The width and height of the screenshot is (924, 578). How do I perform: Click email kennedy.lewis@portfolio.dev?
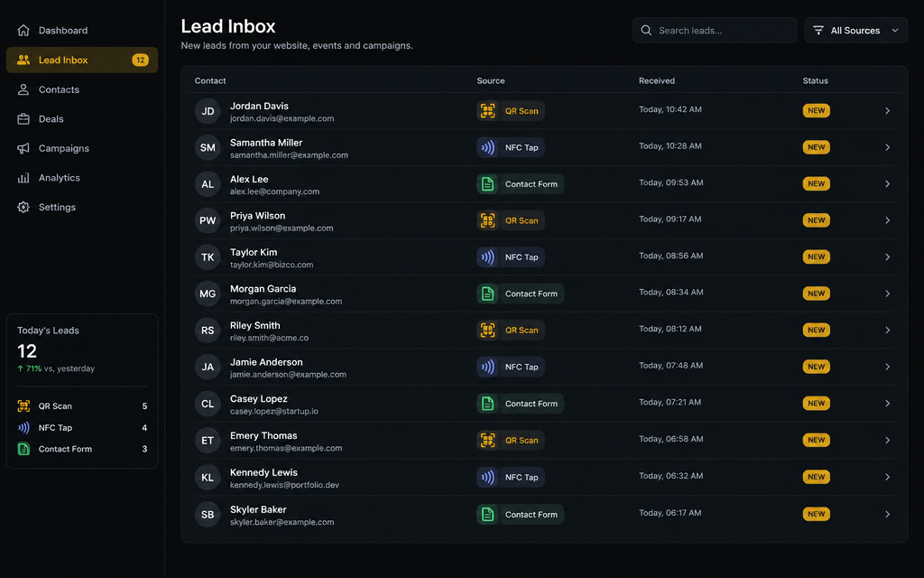point(284,485)
